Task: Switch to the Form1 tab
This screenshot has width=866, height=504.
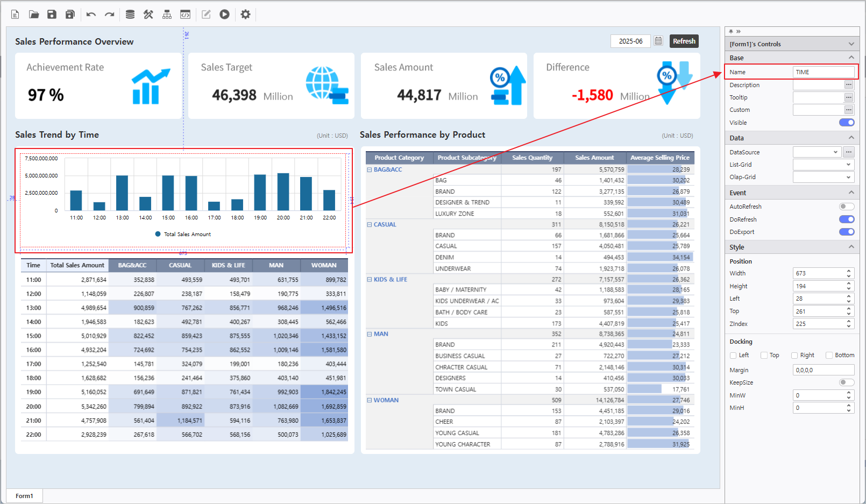Action: pyautogui.click(x=24, y=496)
